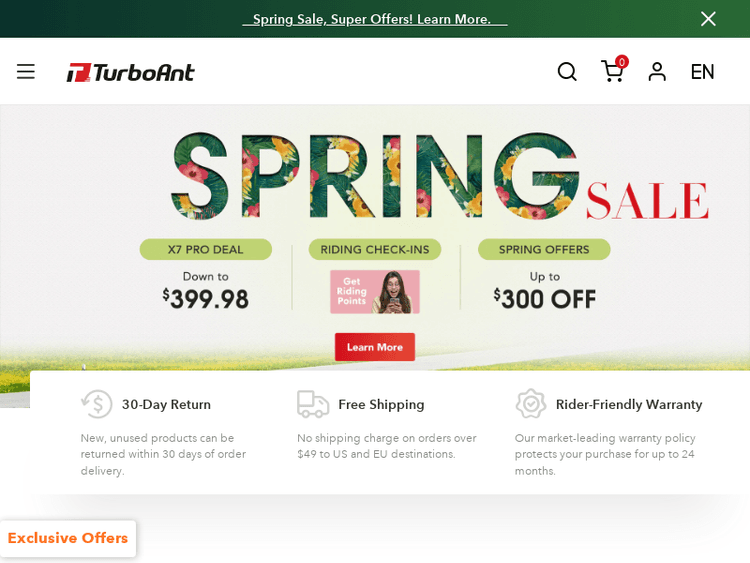Open the Exclusive Offers popup tab
This screenshot has height=563, width=750.
(x=68, y=538)
